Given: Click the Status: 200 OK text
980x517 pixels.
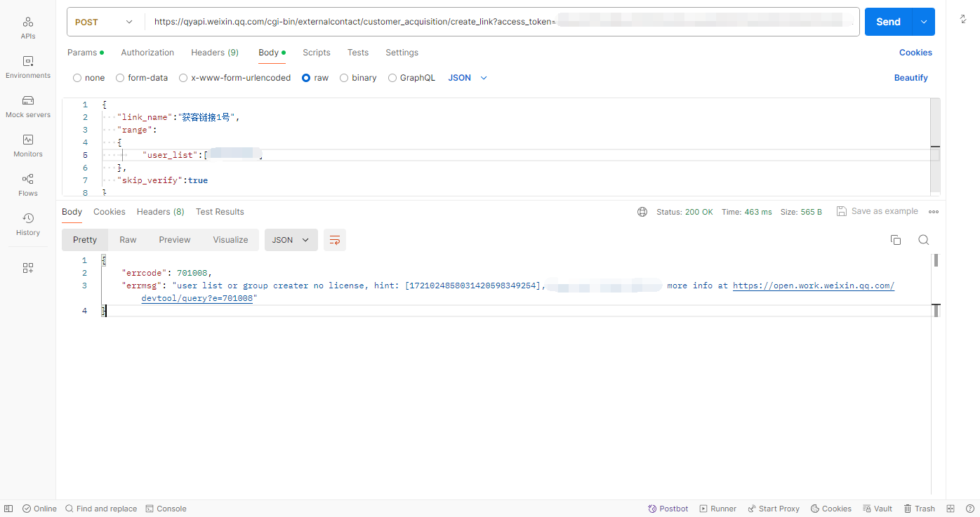Looking at the screenshot, I should 684,212.
